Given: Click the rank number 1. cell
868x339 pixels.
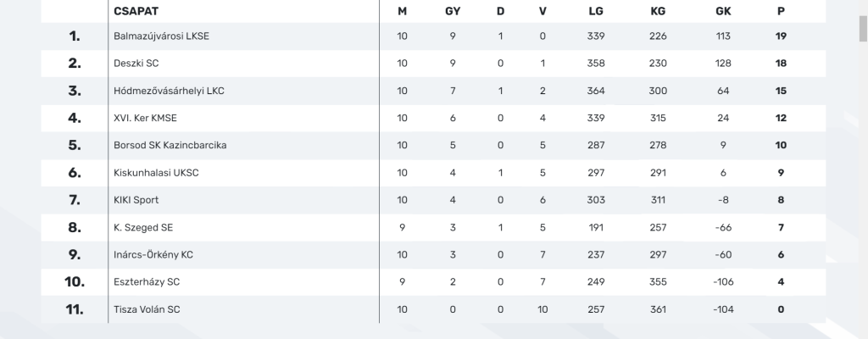Looking at the screenshot, I should (x=75, y=36).
